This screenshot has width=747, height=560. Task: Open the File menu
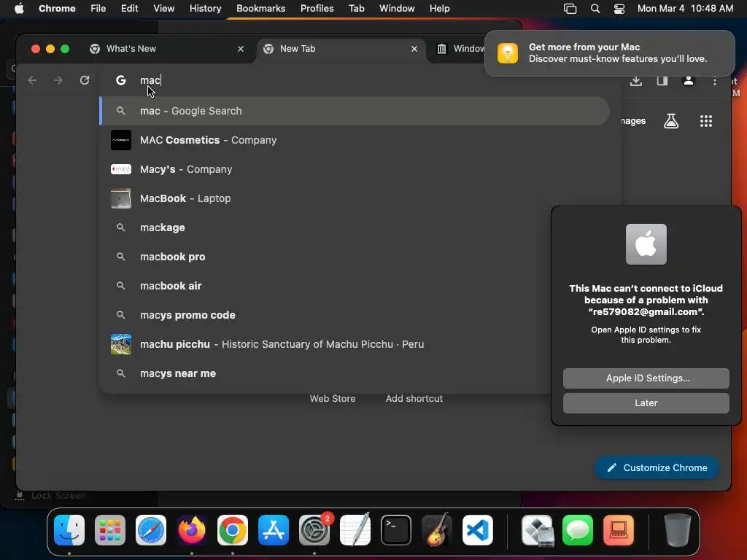coord(98,9)
